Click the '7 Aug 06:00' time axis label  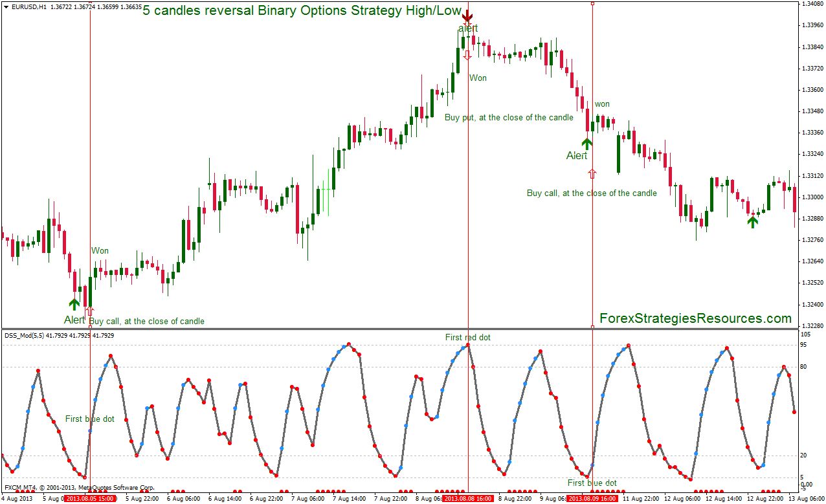click(x=309, y=499)
